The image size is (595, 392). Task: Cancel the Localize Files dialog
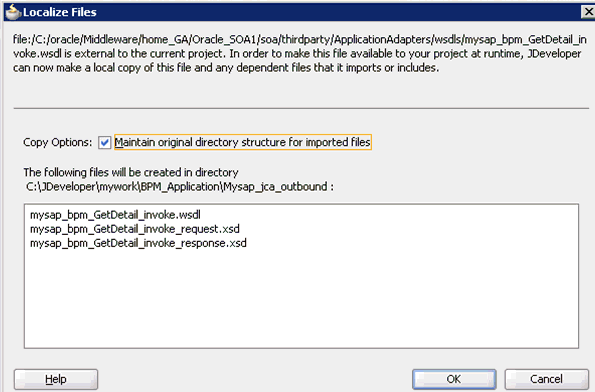(546, 379)
